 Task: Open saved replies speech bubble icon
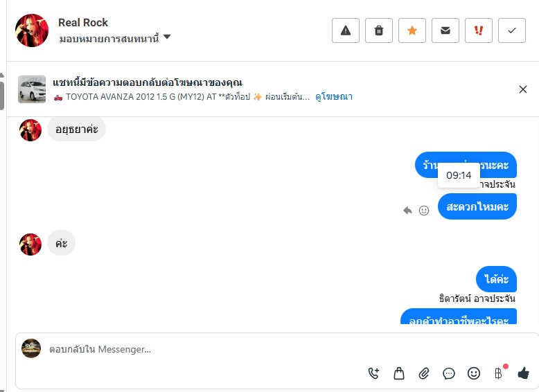[449, 373]
